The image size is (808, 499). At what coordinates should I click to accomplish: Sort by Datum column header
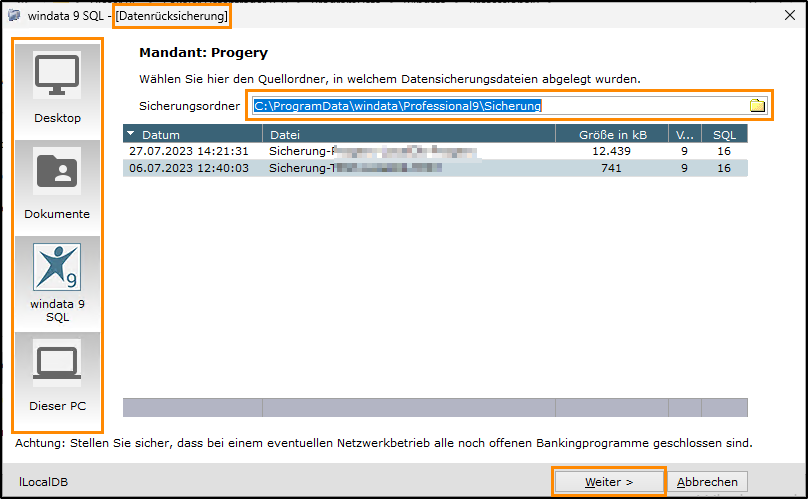coord(193,135)
